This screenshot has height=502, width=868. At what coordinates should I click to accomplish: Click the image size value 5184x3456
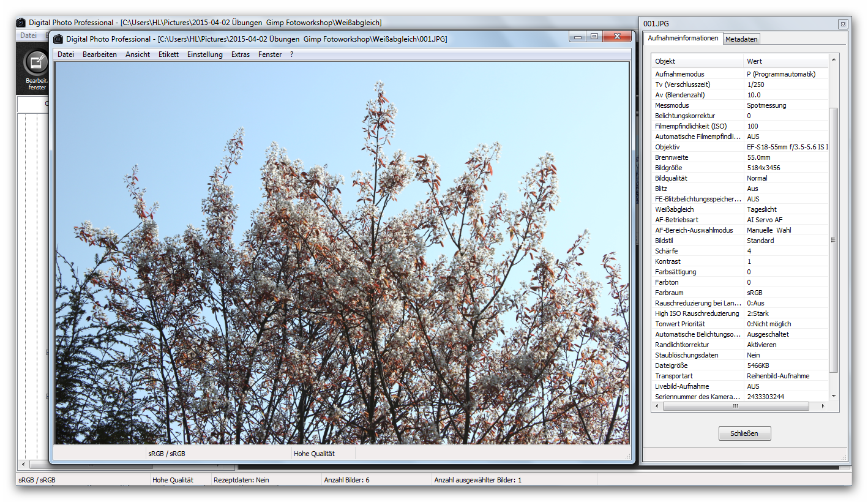[x=763, y=168]
